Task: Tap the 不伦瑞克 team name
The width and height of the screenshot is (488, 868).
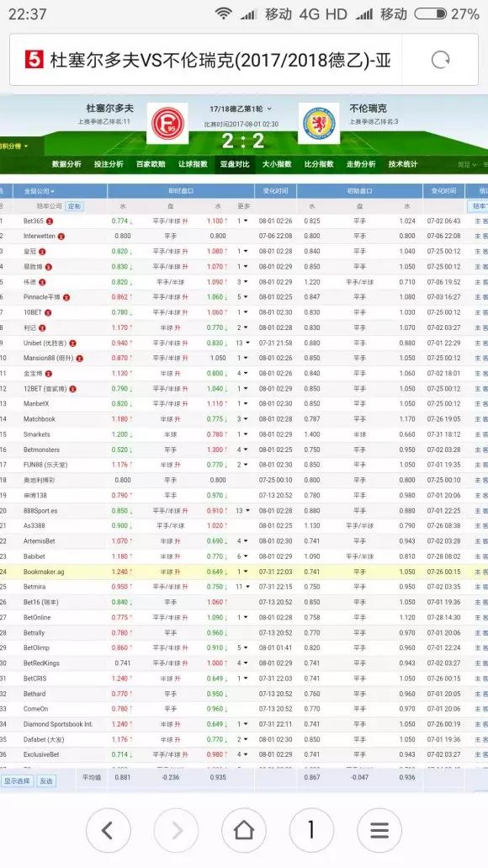Action: pos(368,109)
